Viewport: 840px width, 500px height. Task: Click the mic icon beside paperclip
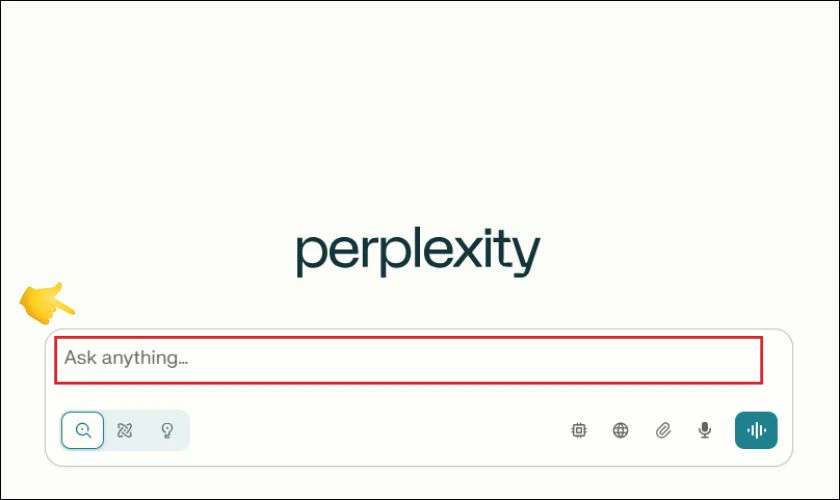coord(705,430)
